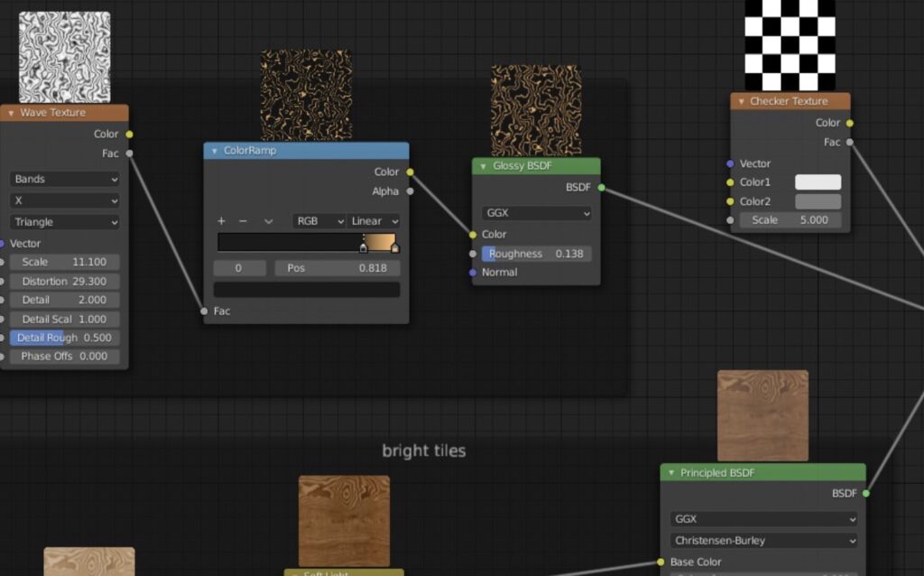Open the Bands wave type dropdown
This screenshot has height=576, width=924.
(x=65, y=180)
